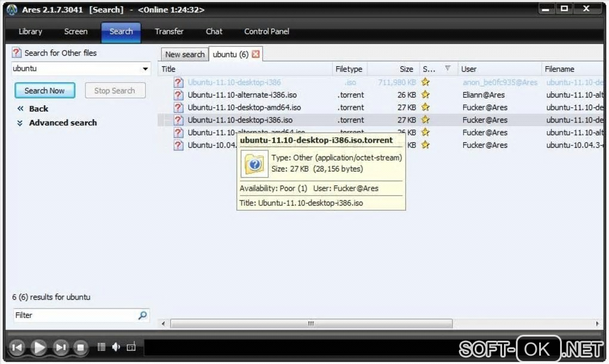Sort by the S... column header

click(x=438, y=69)
